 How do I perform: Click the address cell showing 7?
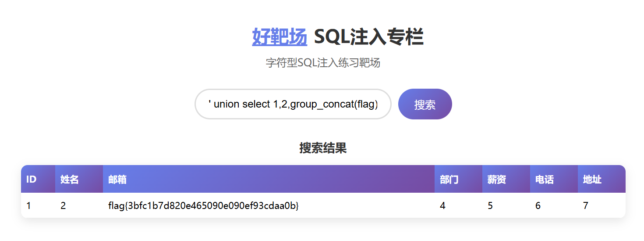pyautogui.click(x=602, y=205)
